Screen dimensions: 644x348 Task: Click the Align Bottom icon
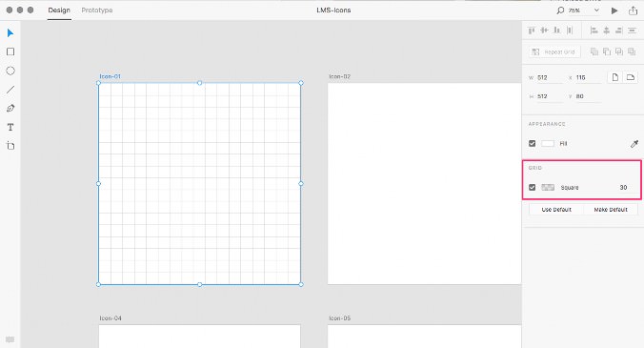[557, 30]
